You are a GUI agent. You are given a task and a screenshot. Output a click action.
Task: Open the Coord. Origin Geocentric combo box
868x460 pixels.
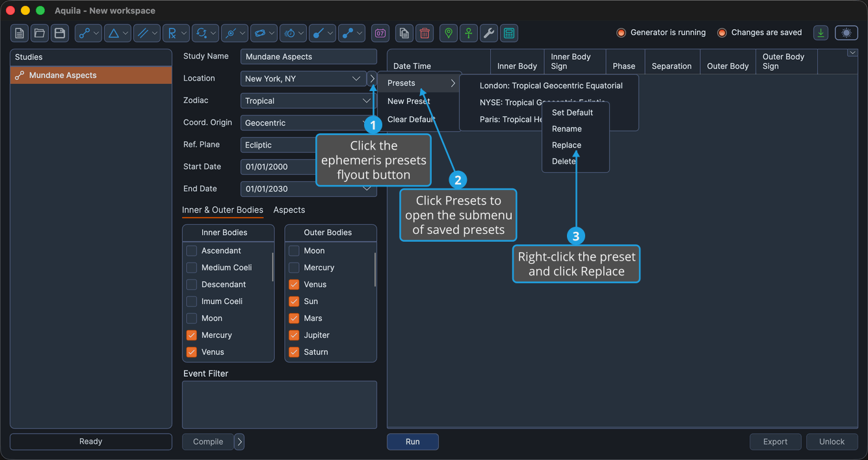pyautogui.click(x=308, y=123)
